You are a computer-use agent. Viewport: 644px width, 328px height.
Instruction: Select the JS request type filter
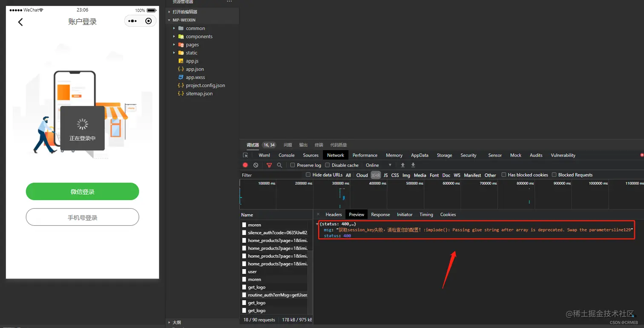pos(385,175)
